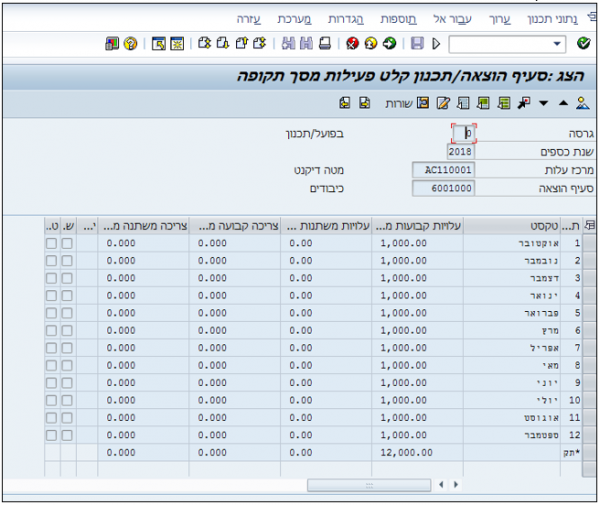Collapse the command field with the triangle
The image size is (600, 505).
(436, 44)
